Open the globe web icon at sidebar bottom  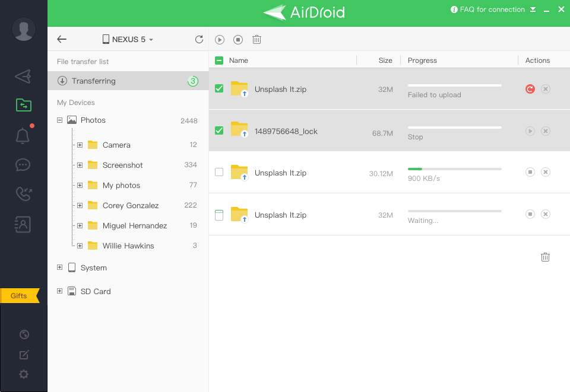pyautogui.click(x=24, y=334)
